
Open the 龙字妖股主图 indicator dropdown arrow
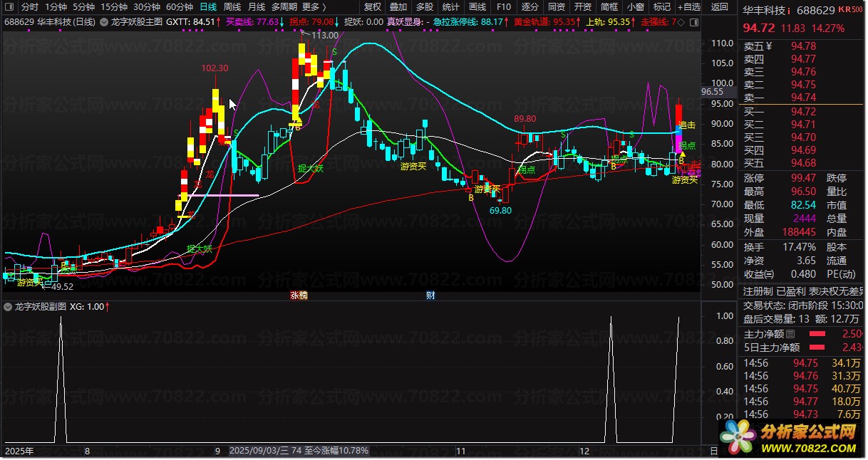[x=104, y=22]
